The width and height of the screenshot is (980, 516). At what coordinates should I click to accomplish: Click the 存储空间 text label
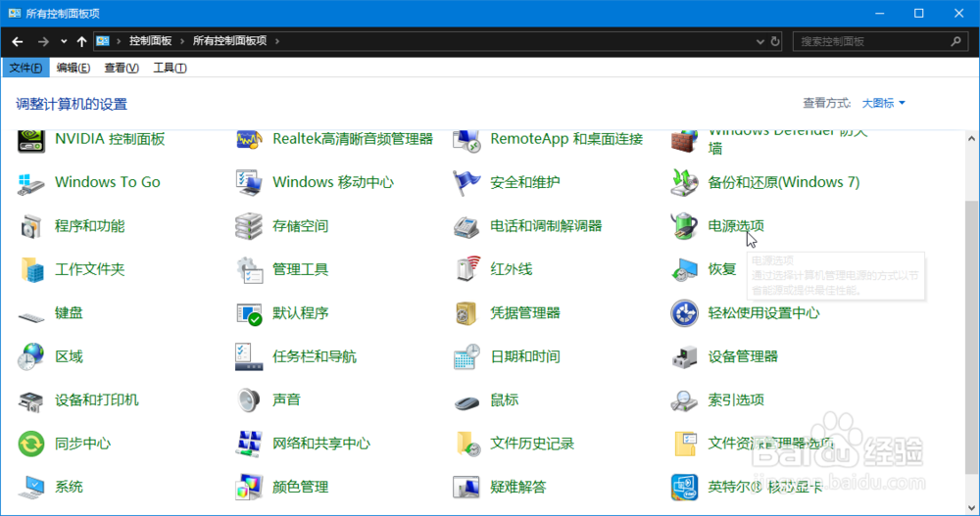tap(300, 226)
